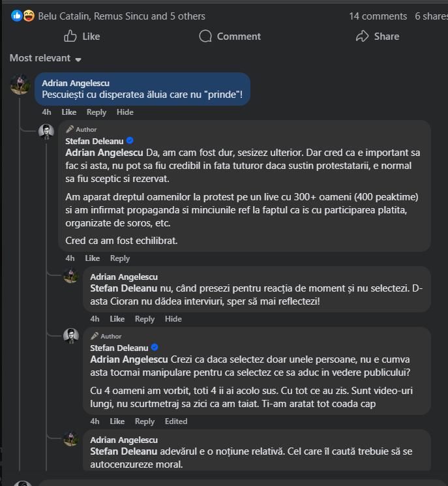Like the "Cred ca am fost echilibrat" reply
The height and width of the screenshot is (486, 448).
pyautogui.click(x=93, y=258)
